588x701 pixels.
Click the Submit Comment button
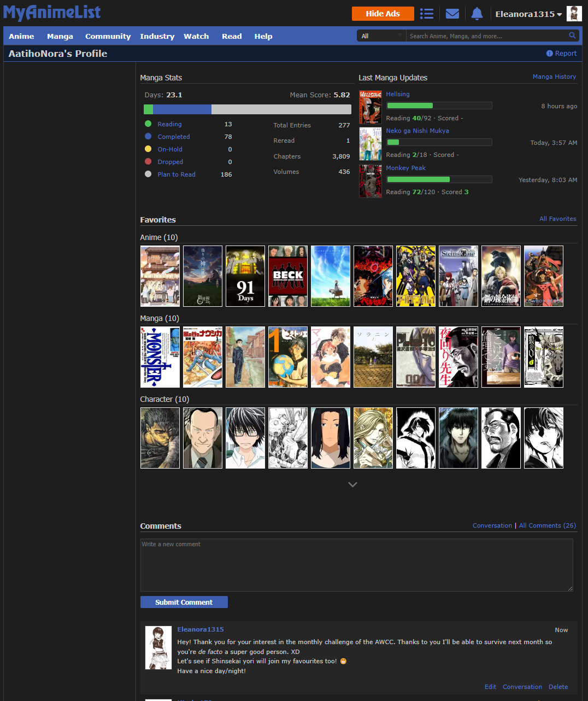pos(184,602)
